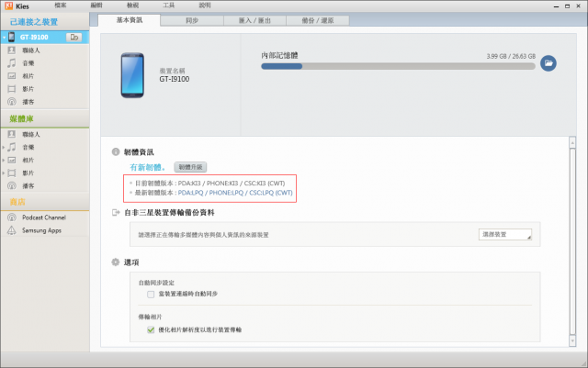Image resolution: width=588 pixels, height=368 pixels.
Task: Expand library Music (音樂) tree arrow
Action: pos(4,148)
